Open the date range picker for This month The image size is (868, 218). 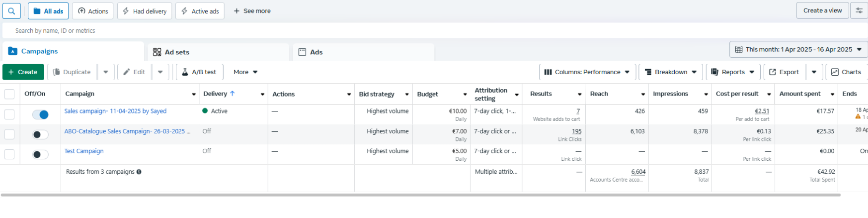click(798, 50)
